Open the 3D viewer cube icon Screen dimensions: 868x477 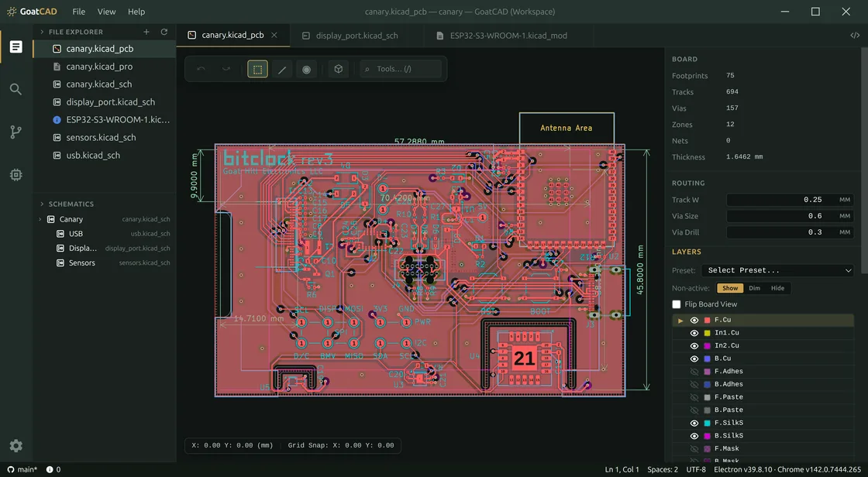click(338, 69)
